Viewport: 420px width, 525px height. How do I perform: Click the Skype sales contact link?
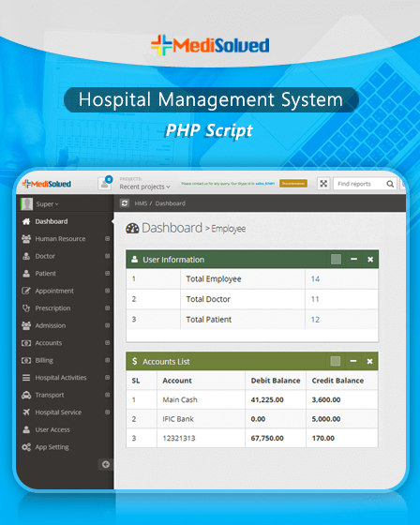click(x=265, y=184)
